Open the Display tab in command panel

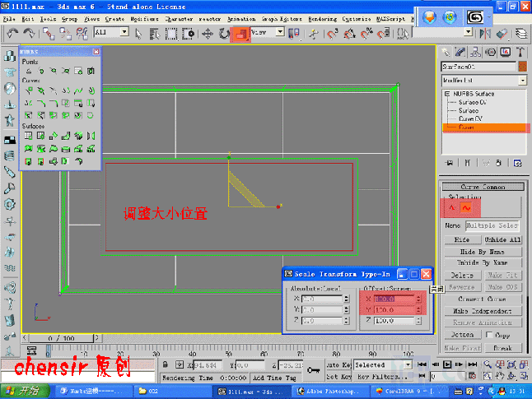pyautogui.click(x=505, y=52)
